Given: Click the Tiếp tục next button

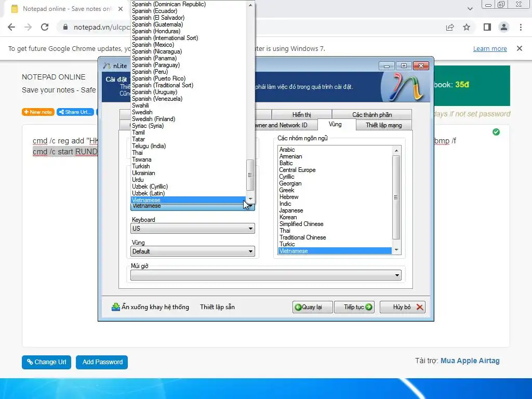Looking at the screenshot, I should tap(354, 307).
